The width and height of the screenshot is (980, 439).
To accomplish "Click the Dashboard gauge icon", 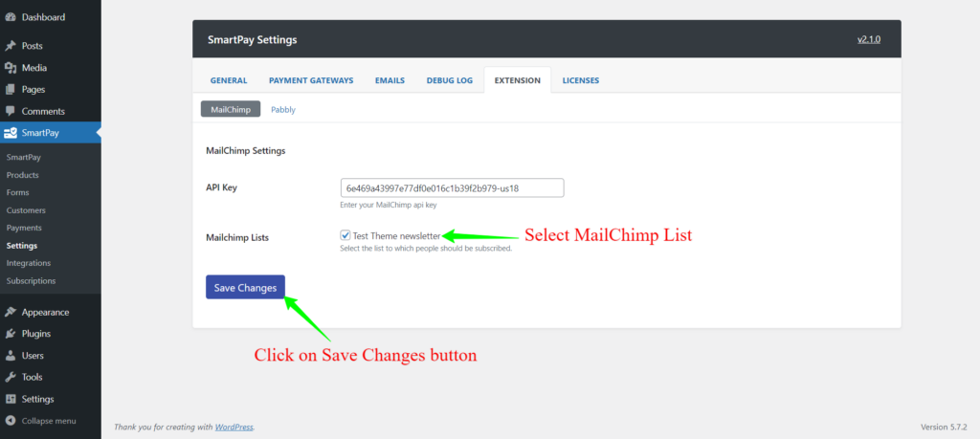I will point(10,17).
